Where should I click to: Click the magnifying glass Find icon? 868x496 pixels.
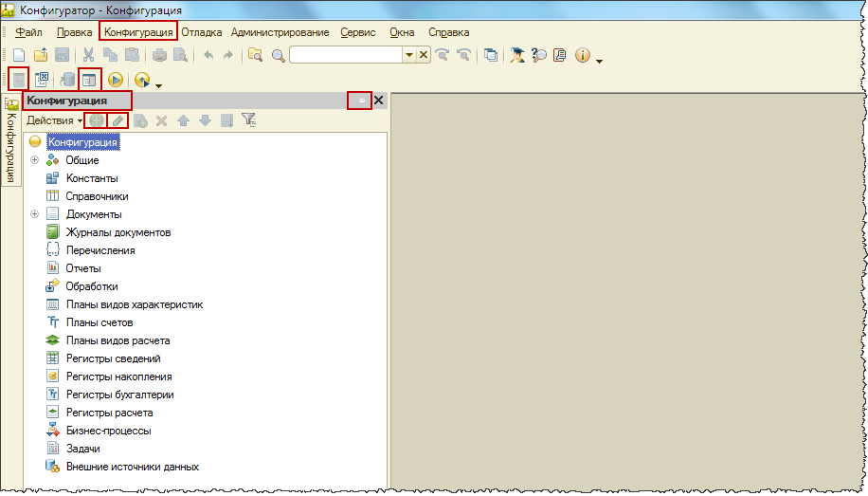[278, 55]
